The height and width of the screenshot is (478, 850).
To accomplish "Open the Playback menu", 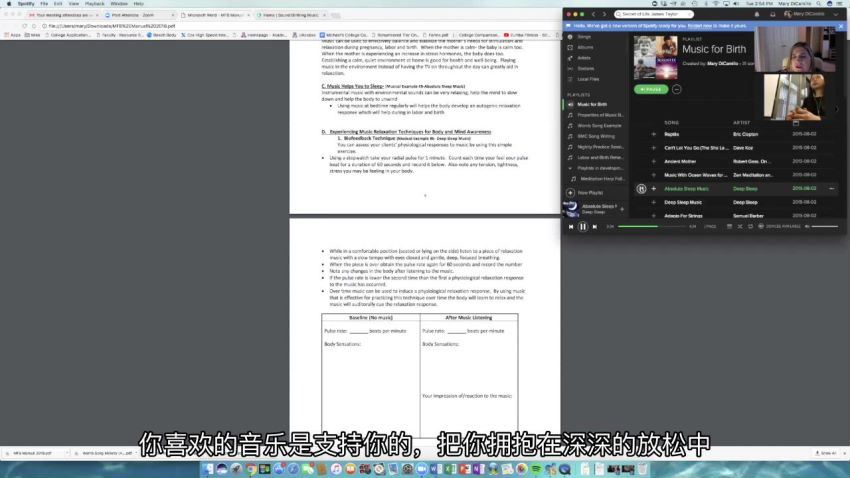I will click(x=94, y=4).
